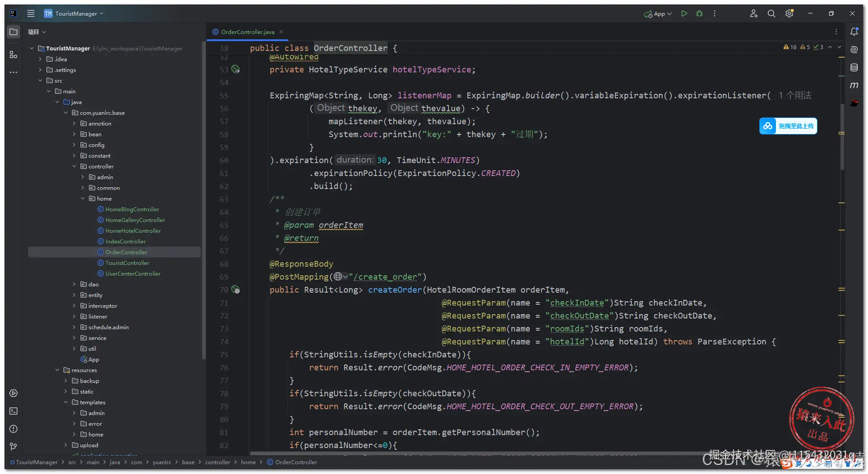Open the URL globe icon in PostMapping
The height and width of the screenshot is (474, 868).
340,277
